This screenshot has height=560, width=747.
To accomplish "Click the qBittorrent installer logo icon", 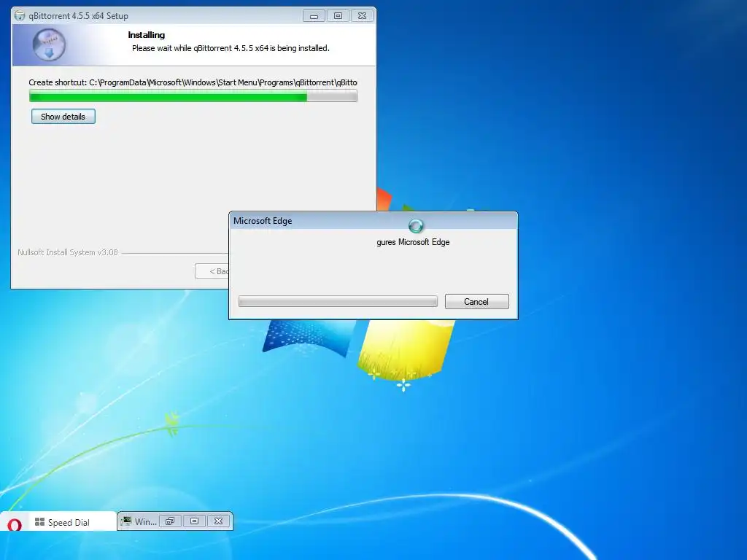I will click(49, 44).
